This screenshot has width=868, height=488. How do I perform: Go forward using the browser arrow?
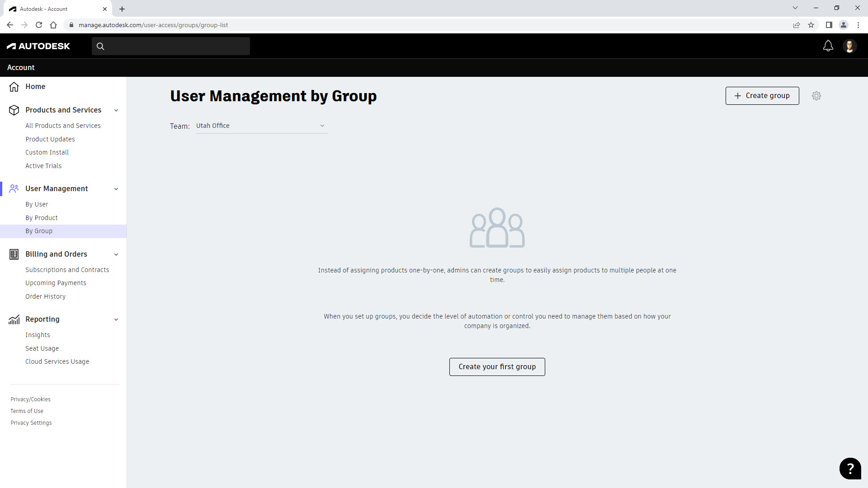point(24,25)
